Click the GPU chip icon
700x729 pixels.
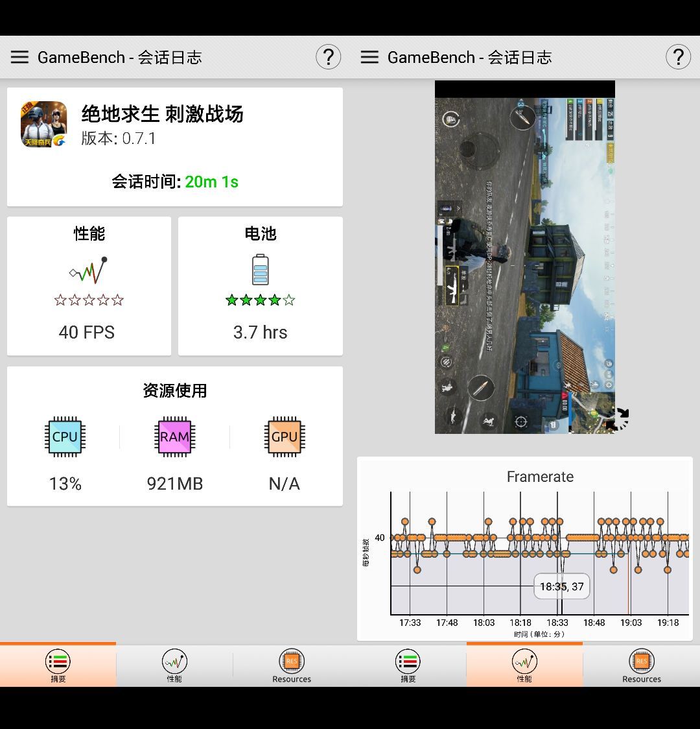[284, 436]
